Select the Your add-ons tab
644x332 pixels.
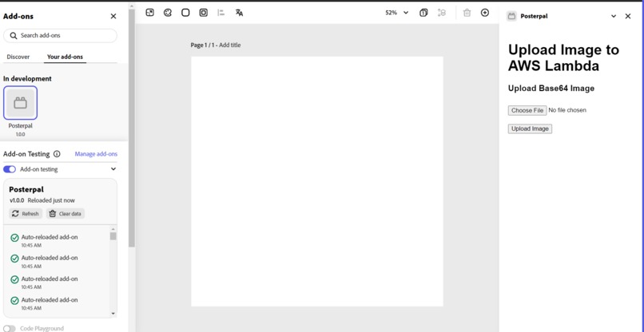(x=65, y=57)
